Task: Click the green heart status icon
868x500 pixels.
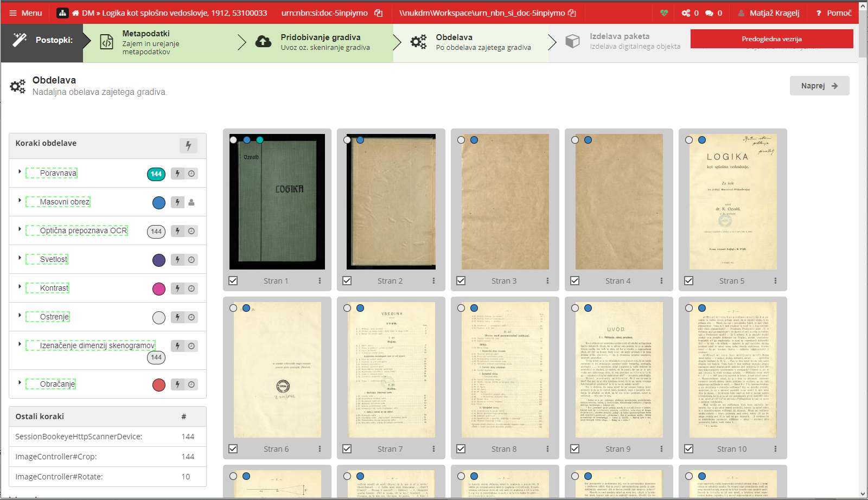Action: (x=664, y=13)
